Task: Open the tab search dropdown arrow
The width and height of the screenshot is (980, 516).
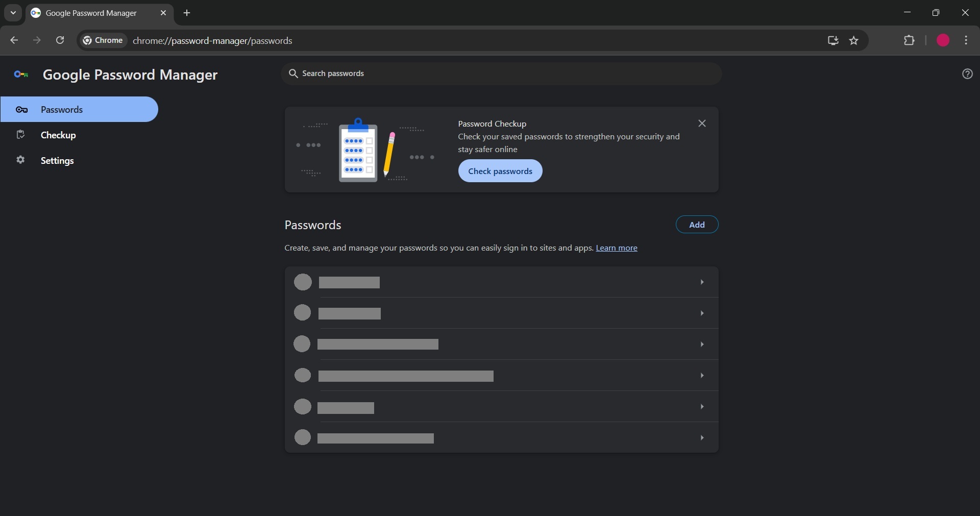Action: pos(13,13)
